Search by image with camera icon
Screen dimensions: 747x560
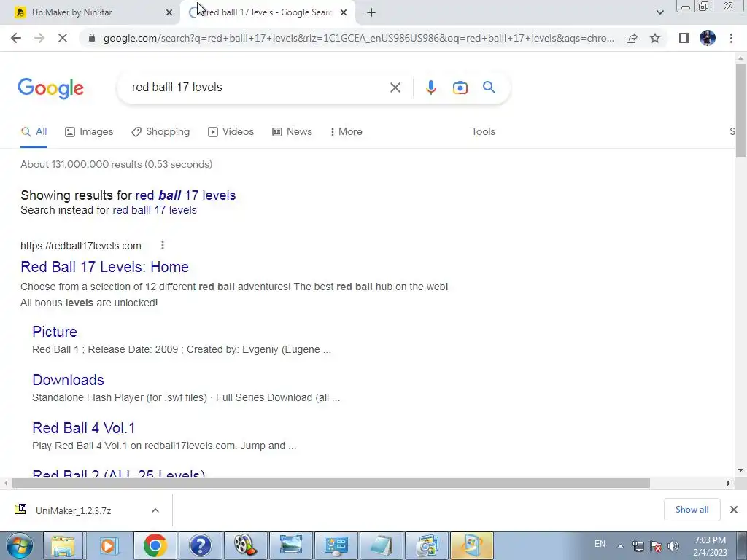[x=460, y=87]
